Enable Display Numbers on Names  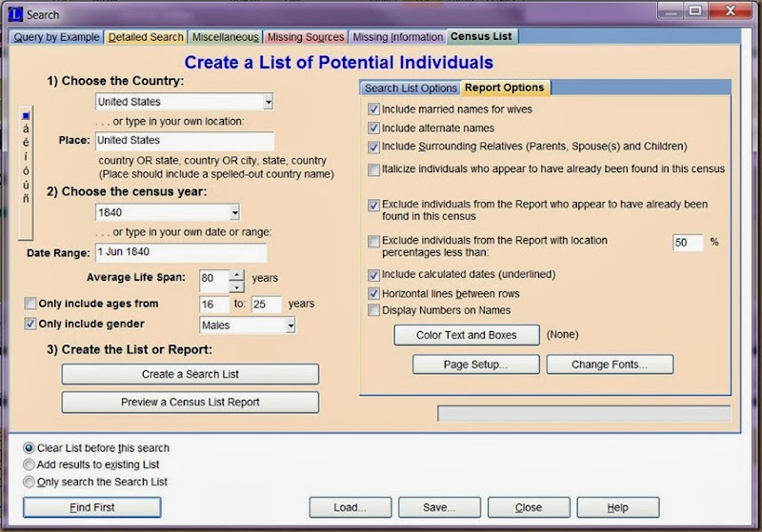(373, 310)
